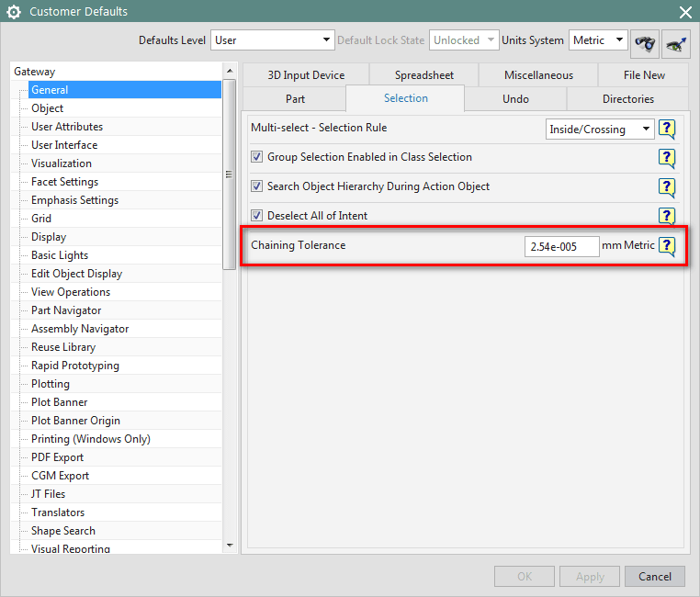The image size is (700, 597).
Task: Open help for Deselect All of Intent
Action: (x=667, y=217)
